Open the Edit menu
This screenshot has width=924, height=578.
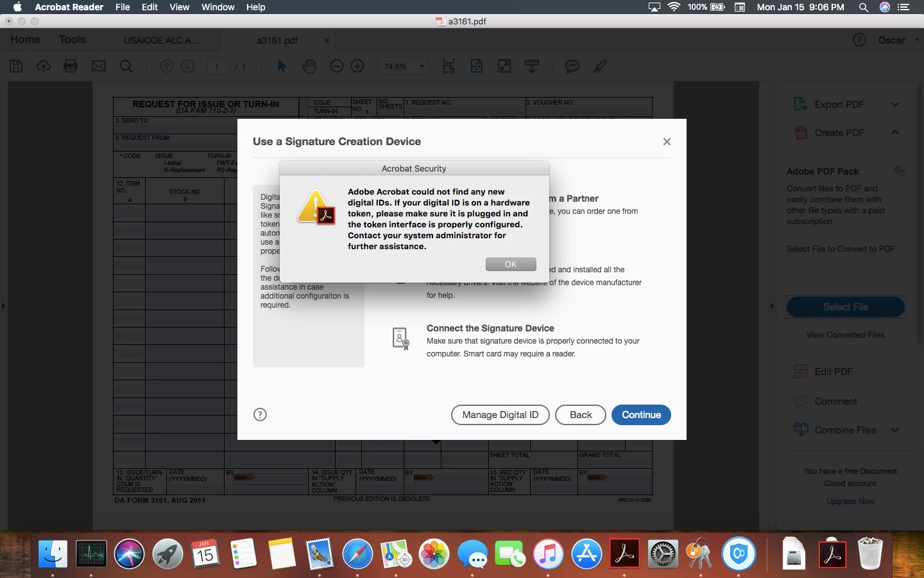pyautogui.click(x=150, y=7)
